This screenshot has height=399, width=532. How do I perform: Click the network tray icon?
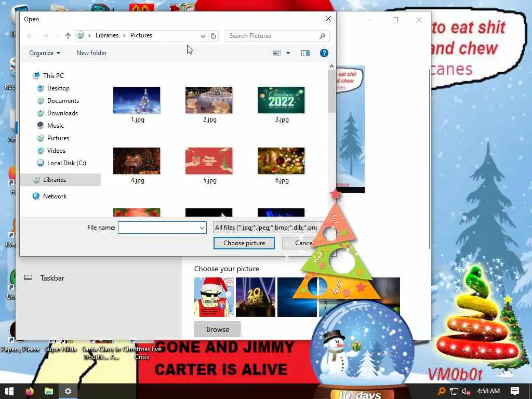click(x=454, y=392)
